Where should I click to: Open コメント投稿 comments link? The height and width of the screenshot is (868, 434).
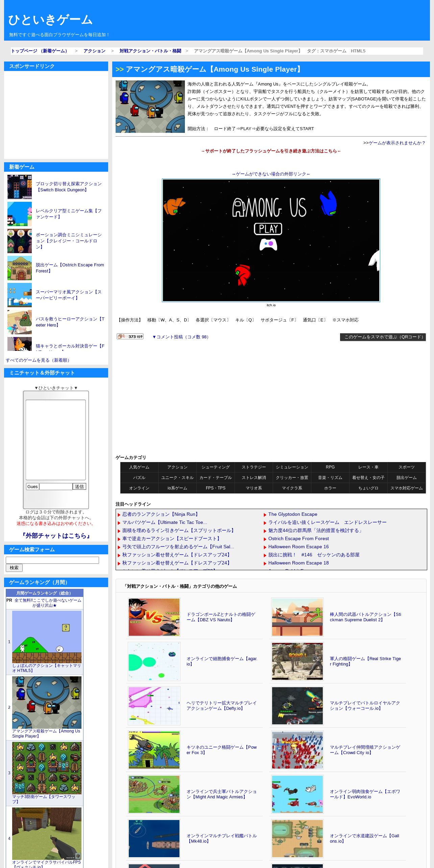180,337
